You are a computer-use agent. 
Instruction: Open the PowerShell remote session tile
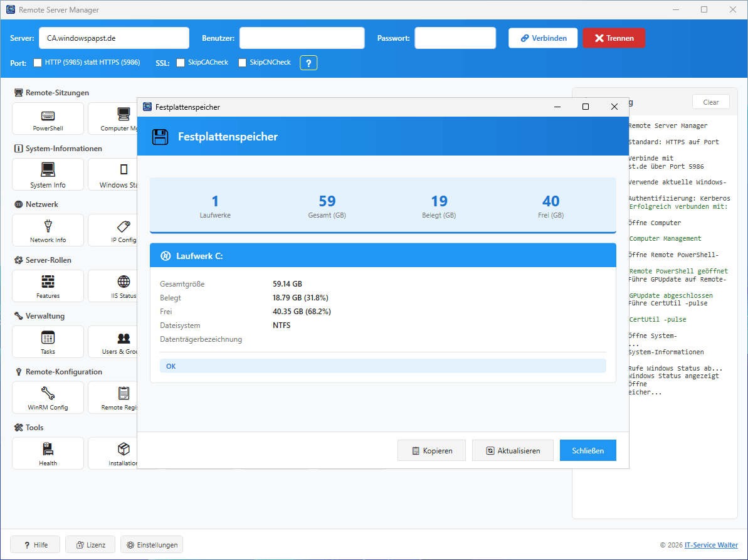[48, 119]
